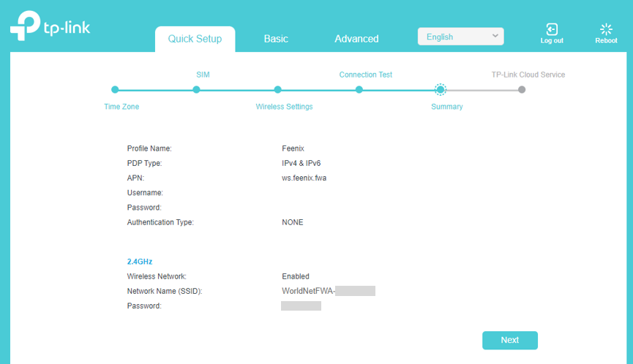Click the Log out icon
Image resolution: width=633 pixels, height=364 pixels.
tap(552, 30)
